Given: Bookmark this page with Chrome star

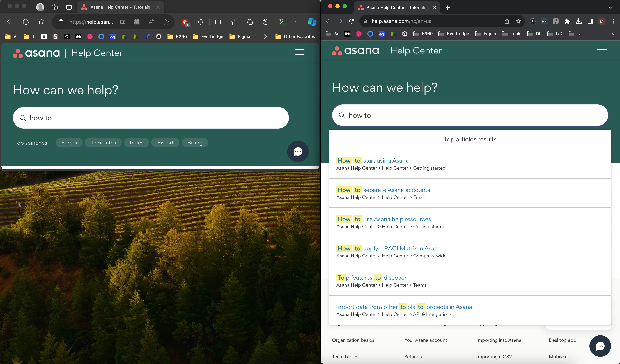Looking at the screenshot, I should click(518, 21).
